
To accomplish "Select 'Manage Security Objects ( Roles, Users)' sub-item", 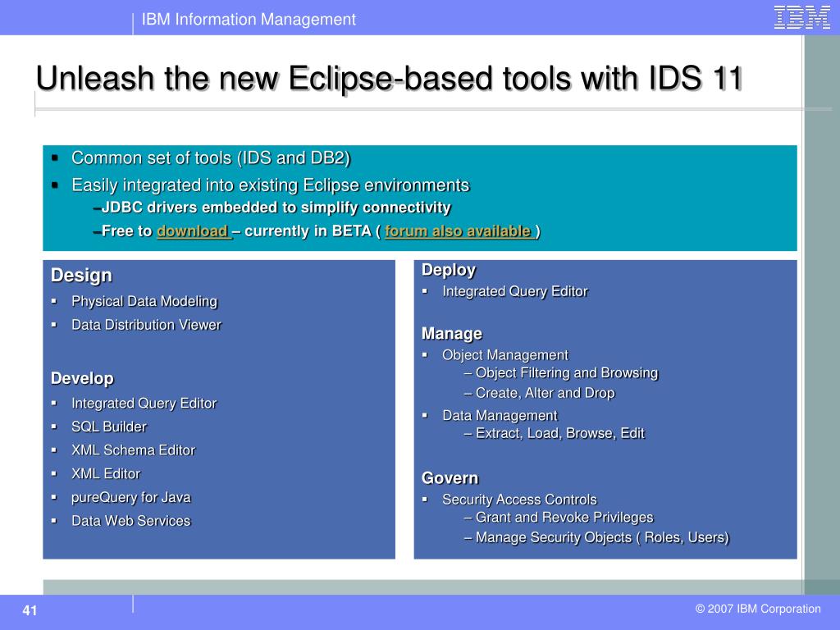I will [603, 538].
